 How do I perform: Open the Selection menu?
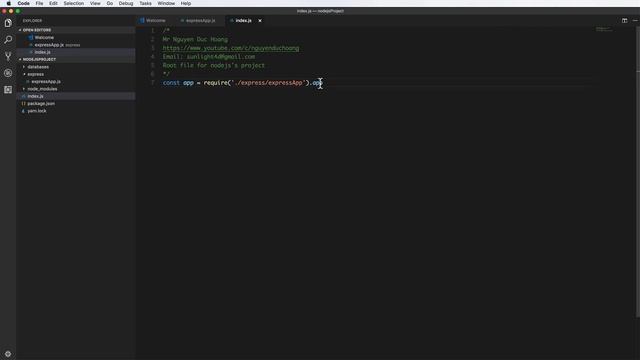(73, 3)
